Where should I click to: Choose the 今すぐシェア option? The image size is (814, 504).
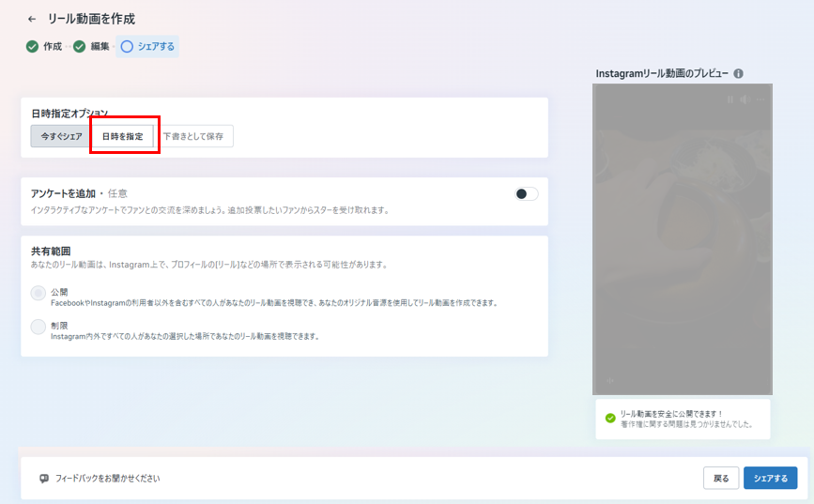pos(61,136)
